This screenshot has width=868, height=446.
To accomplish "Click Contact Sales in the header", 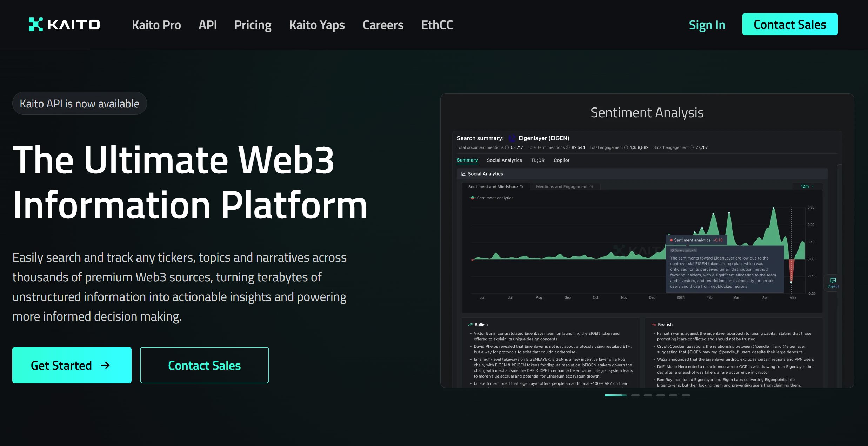I will click(790, 24).
